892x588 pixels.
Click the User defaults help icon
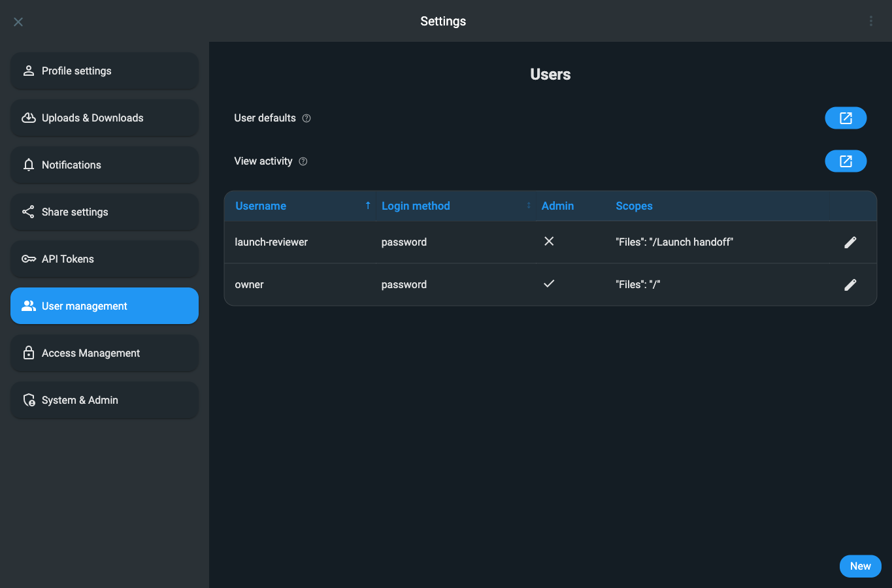coord(306,118)
